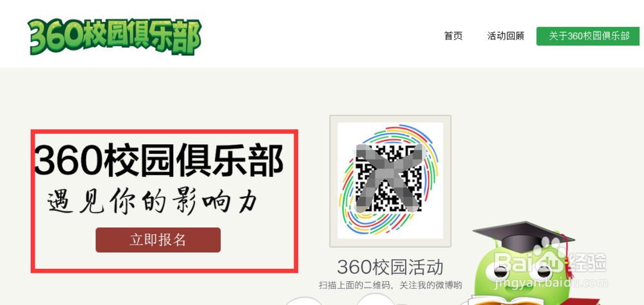
Task: Click the green mascot character's face
Action: [x=520, y=273]
